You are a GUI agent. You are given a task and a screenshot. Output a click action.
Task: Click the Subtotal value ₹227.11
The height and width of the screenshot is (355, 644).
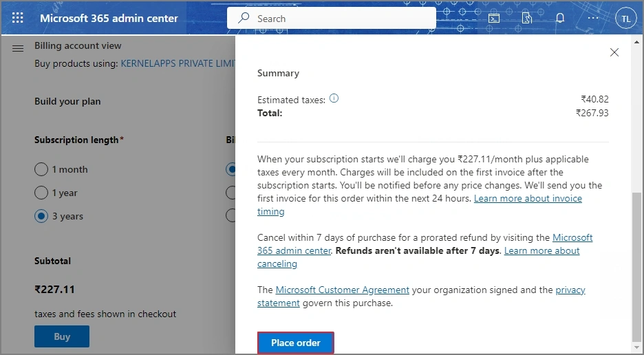tap(54, 289)
